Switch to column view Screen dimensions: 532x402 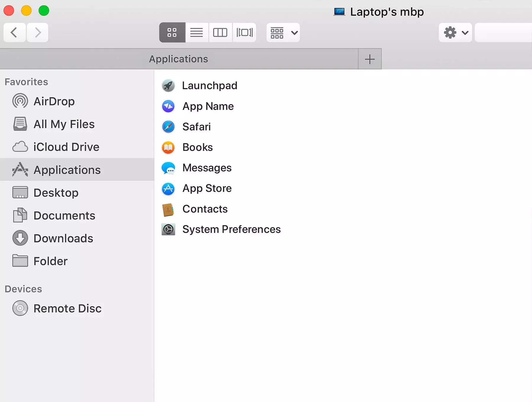coord(220,32)
